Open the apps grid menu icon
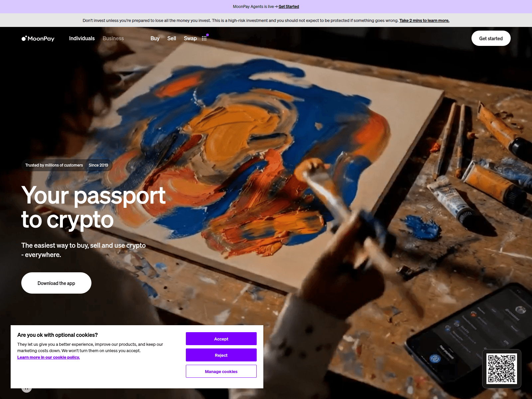This screenshot has height=399, width=532. (204, 38)
